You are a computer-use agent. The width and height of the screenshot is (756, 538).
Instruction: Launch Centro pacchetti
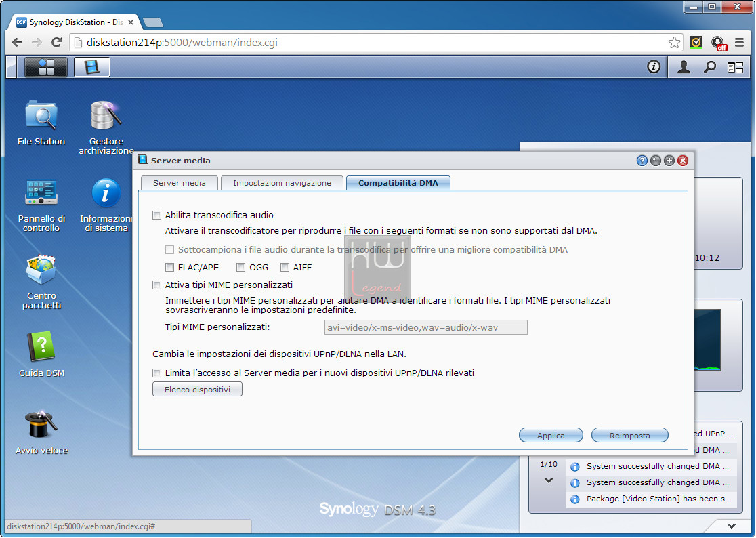click(x=41, y=282)
